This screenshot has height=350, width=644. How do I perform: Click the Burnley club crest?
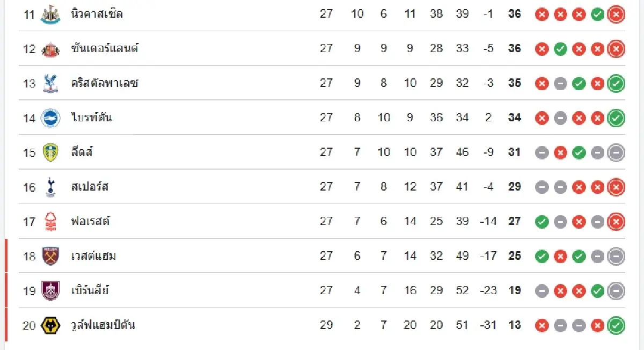[50, 290]
